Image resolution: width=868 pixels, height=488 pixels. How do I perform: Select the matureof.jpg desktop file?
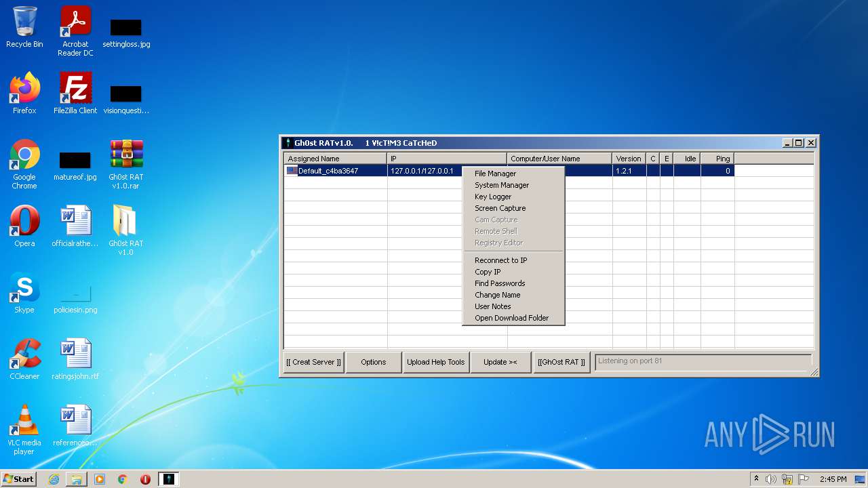(x=75, y=165)
